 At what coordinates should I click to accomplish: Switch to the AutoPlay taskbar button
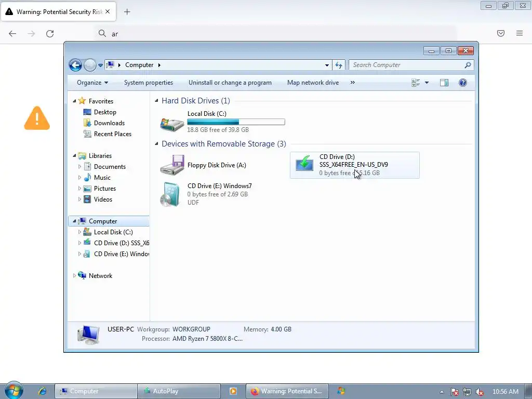pos(179,391)
